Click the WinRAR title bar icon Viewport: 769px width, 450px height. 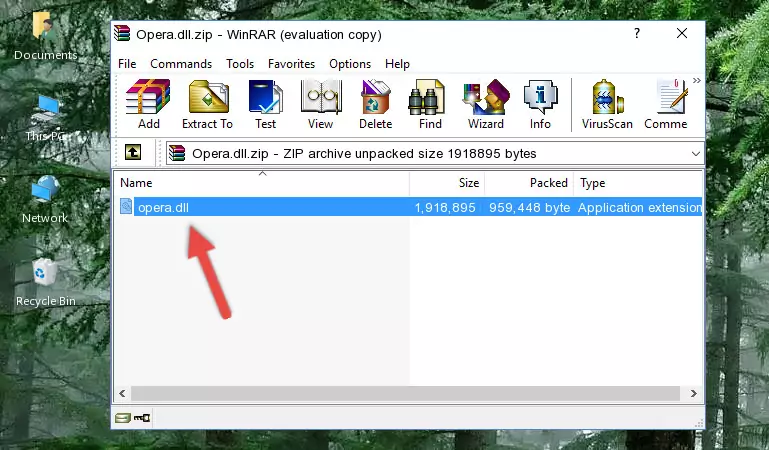(x=122, y=34)
